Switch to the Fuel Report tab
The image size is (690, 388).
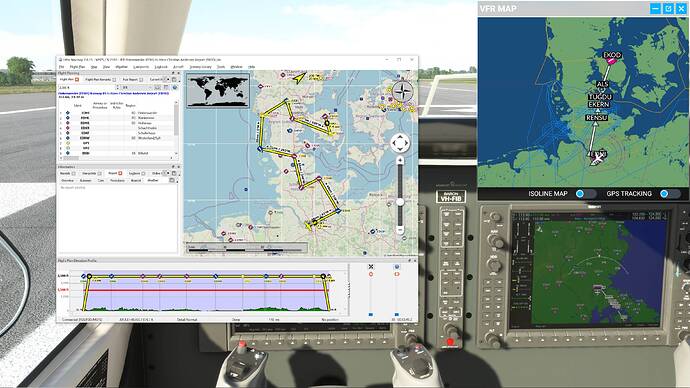coord(130,80)
